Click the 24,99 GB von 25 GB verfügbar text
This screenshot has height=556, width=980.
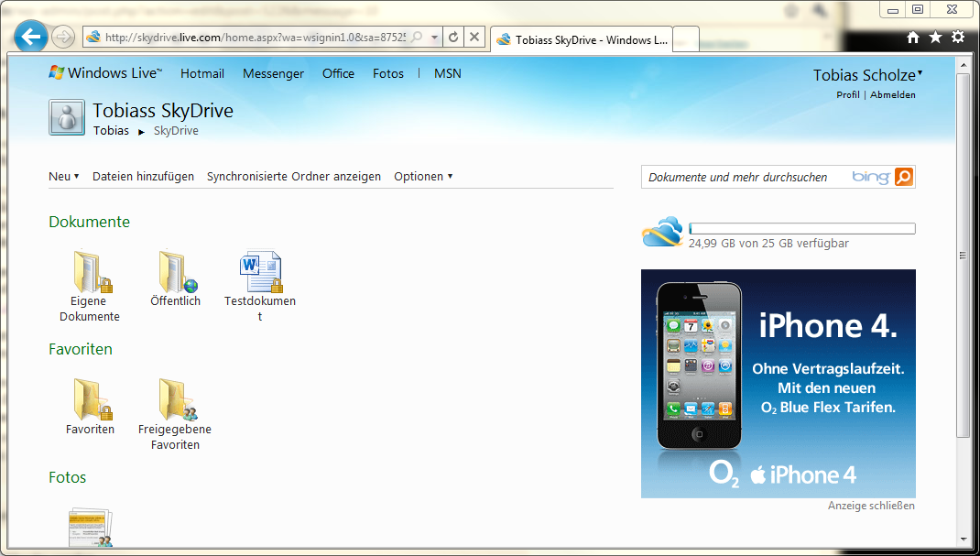768,244
